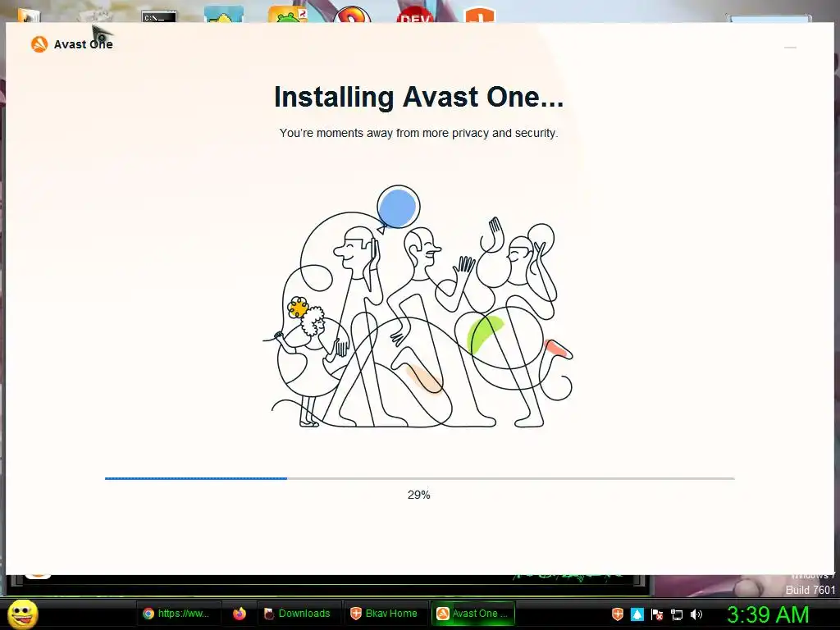Viewport: 840px width, 630px height.
Task: Open the network tray icon
Action: 677,614
